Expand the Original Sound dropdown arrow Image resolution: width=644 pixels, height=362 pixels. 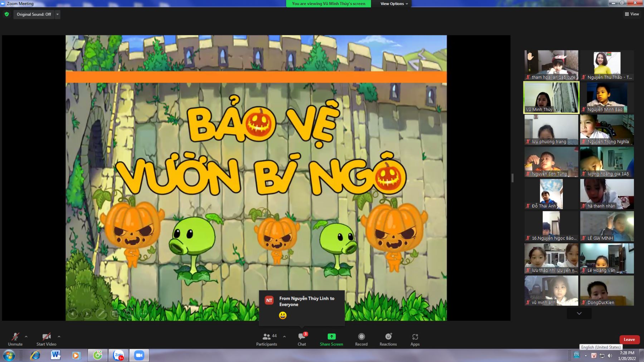58,14
